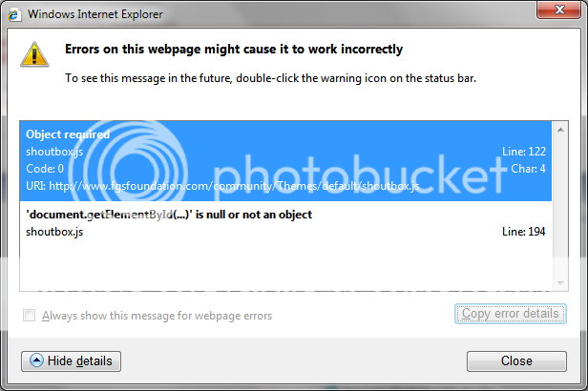Click the empty area below error entries

click(x=285, y=266)
